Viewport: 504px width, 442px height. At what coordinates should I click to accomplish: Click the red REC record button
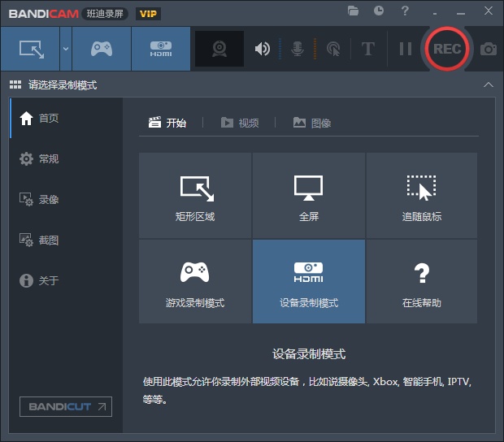(446, 49)
